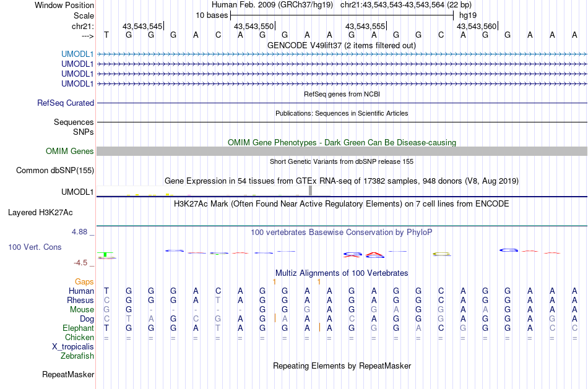The width and height of the screenshot is (588, 389).
Task: Select the Dog species row label
Action: tap(87, 319)
